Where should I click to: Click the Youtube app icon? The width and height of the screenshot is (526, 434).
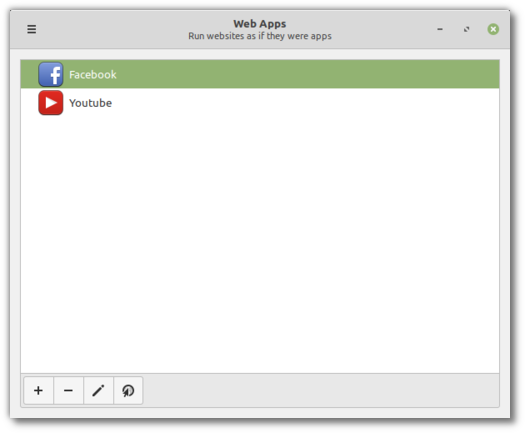[51, 103]
